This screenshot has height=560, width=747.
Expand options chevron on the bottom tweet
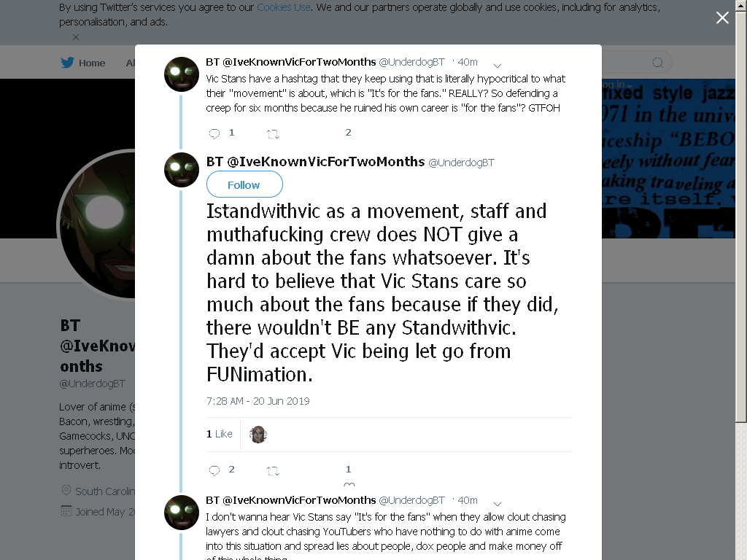pos(498,504)
